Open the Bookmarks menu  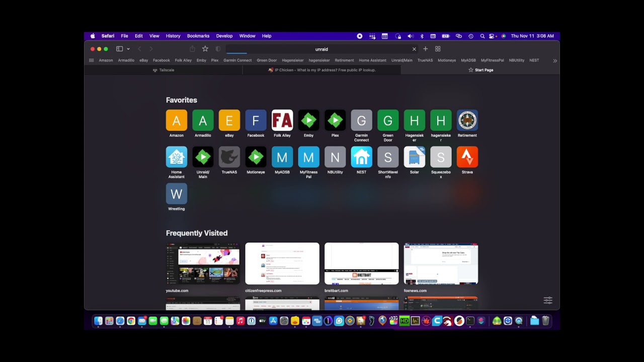coord(198,36)
